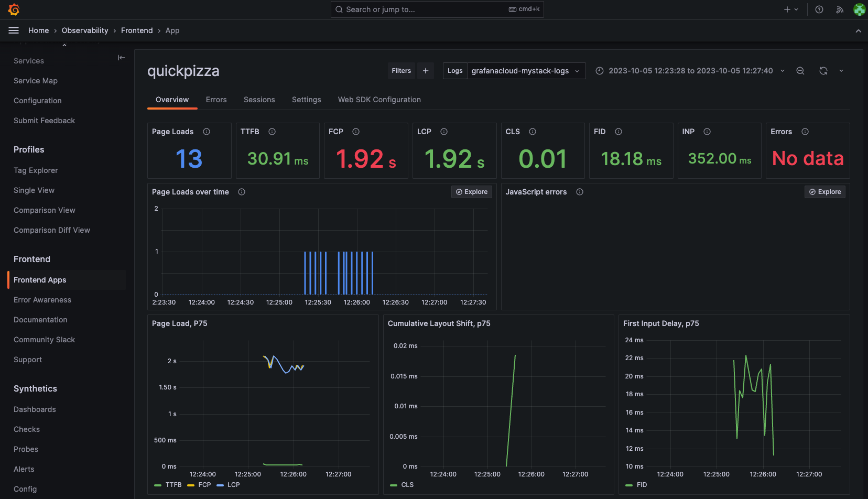Show info for LCP stat

pyautogui.click(x=444, y=132)
